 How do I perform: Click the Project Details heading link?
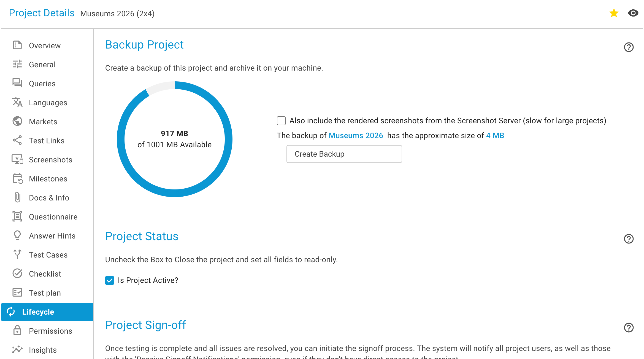(42, 13)
